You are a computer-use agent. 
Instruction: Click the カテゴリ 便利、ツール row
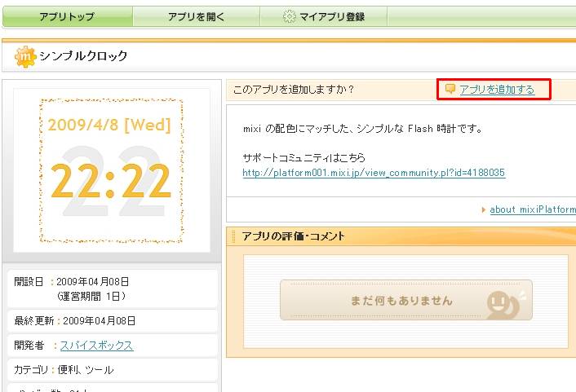click(113, 370)
